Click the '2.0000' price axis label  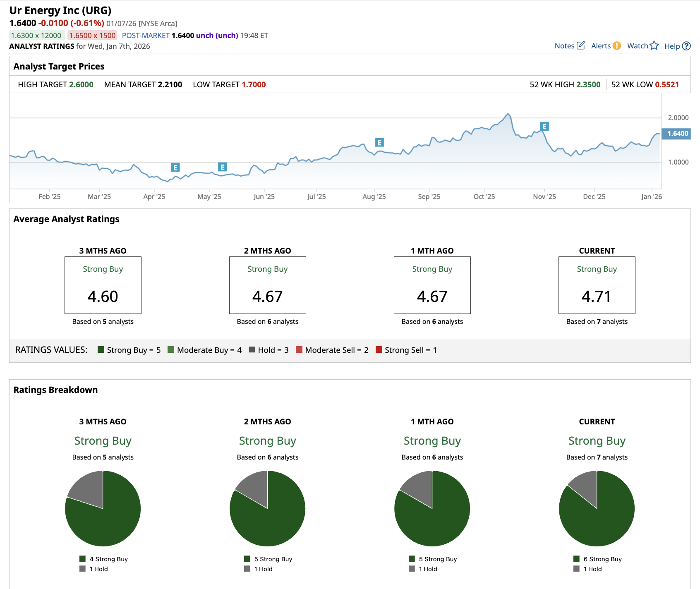(678, 117)
